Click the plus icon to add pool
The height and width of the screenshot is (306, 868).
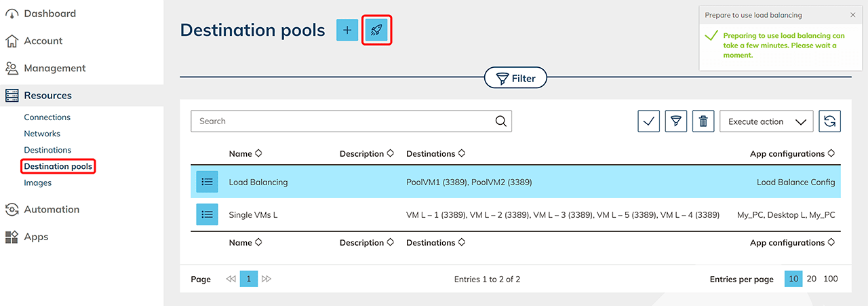(347, 31)
